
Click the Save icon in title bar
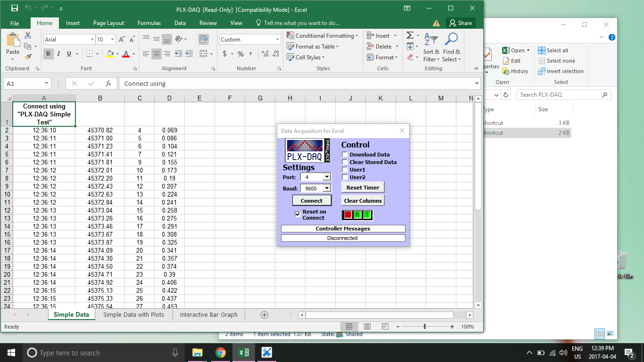[15, 8]
